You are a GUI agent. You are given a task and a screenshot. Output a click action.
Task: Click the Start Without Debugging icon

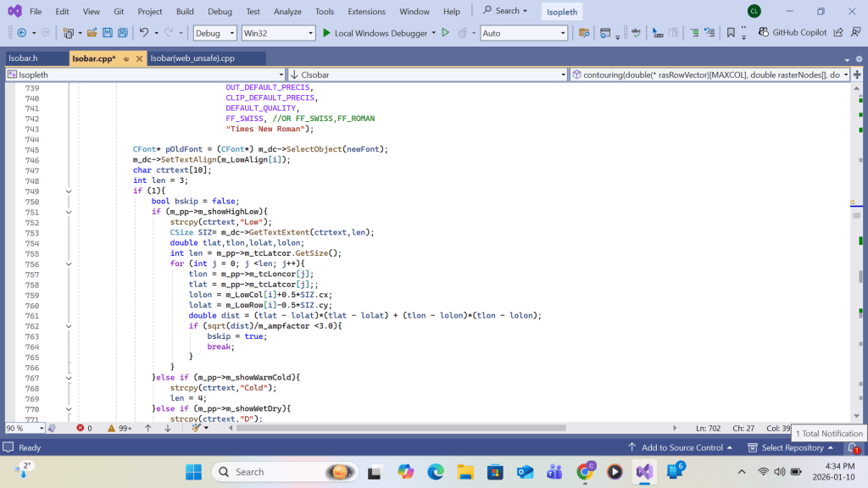445,33
